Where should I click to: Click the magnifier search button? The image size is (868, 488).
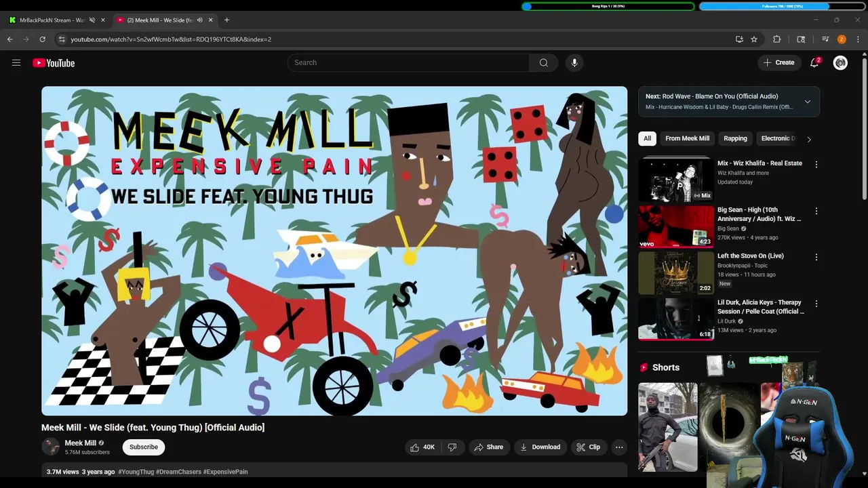pyautogui.click(x=544, y=62)
